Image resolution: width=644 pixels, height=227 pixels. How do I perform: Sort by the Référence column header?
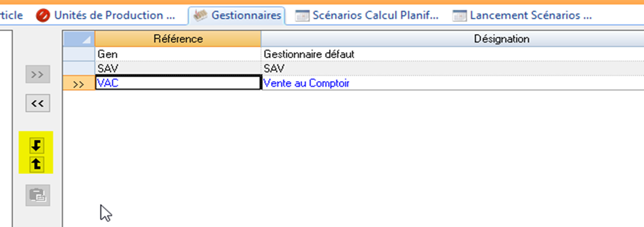pyautogui.click(x=178, y=39)
